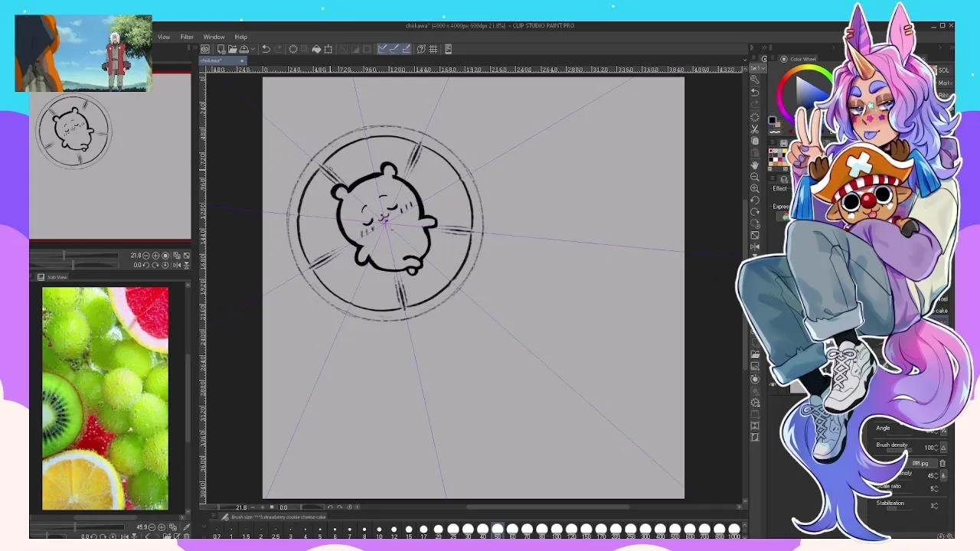Screen dimensions: 980x551
Task: Fill the selection with Fill icon
Action: [316, 49]
